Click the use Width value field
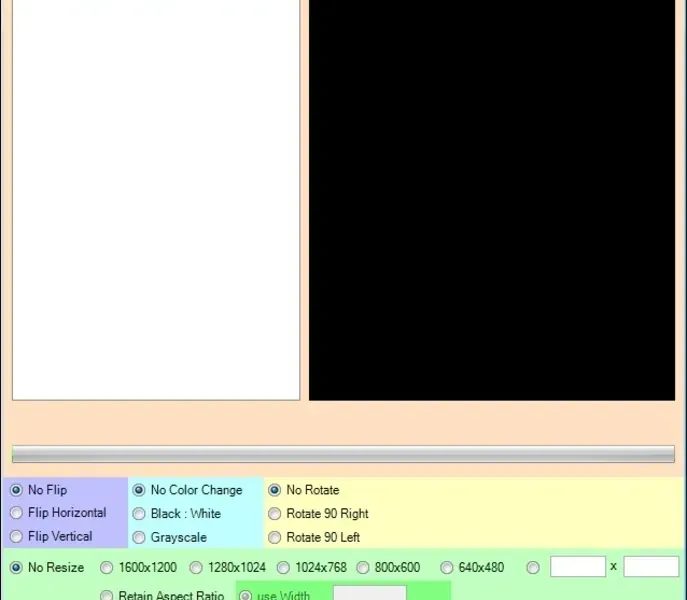Viewport: 687px width, 600px height. [370, 593]
